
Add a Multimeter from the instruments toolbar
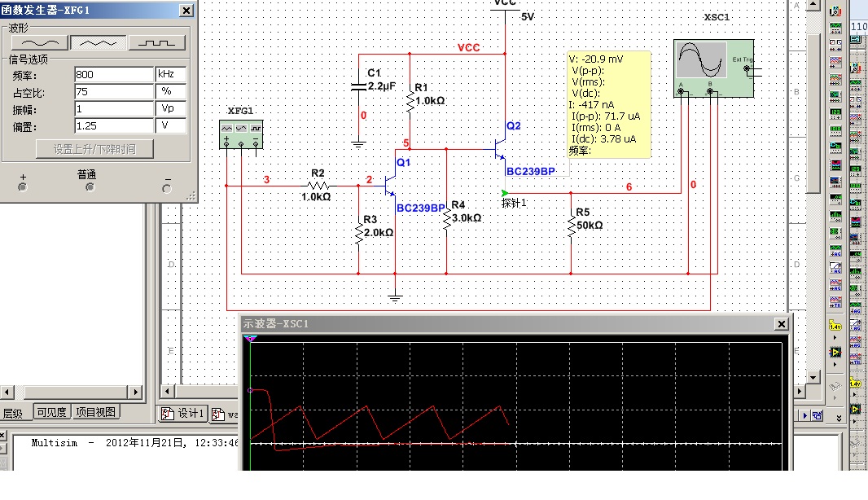[x=835, y=11]
